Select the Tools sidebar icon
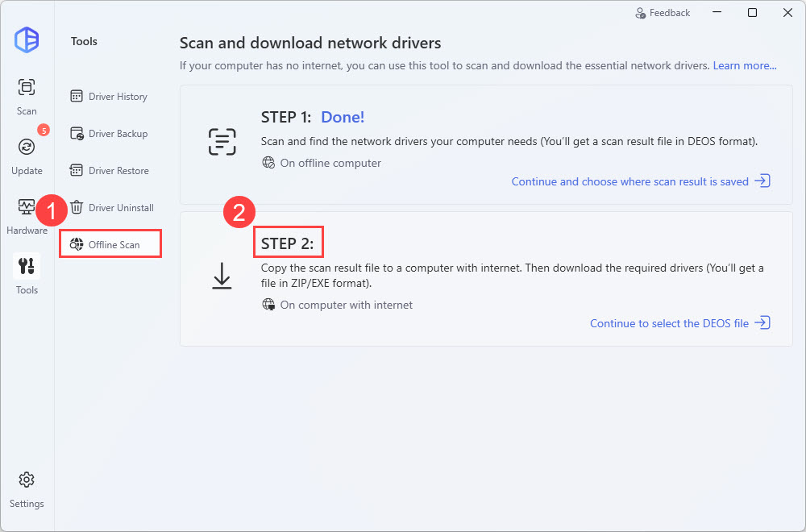Image resolution: width=806 pixels, height=532 pixels. coord(27,273)
